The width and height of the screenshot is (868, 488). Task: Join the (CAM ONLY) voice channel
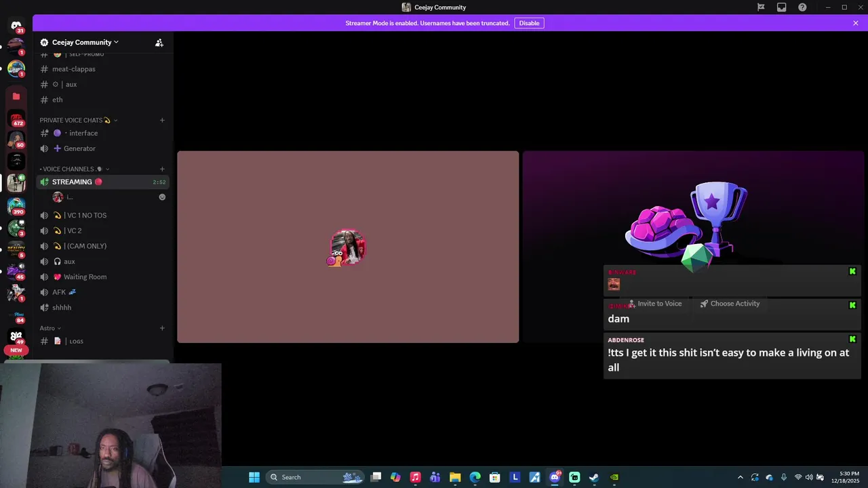(102, 246)
